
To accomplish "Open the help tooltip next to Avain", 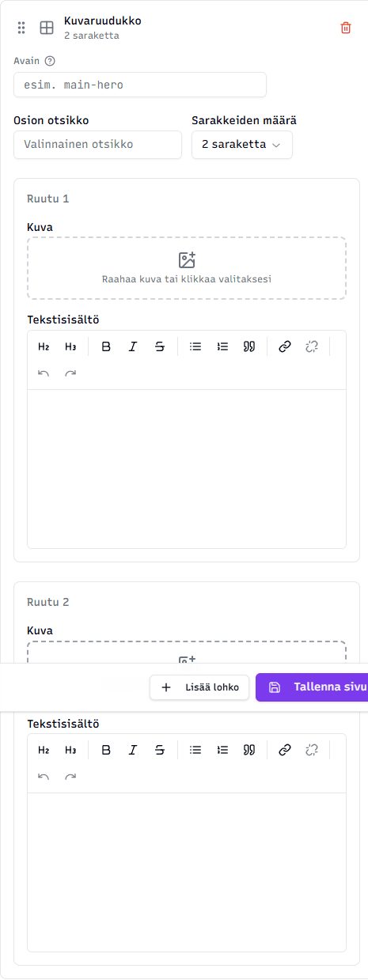I will (50, 61).
